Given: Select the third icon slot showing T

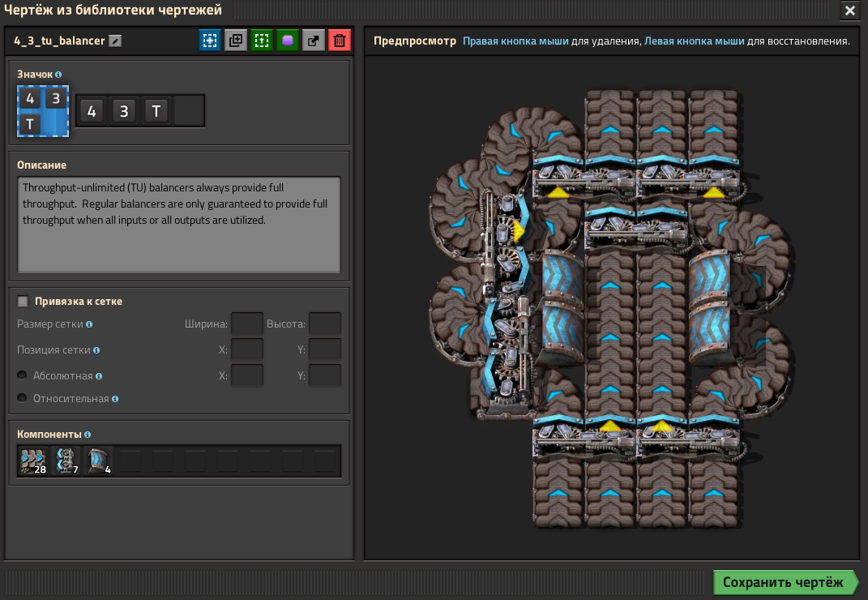Looking at the screenshot, I should pos(156,111).
